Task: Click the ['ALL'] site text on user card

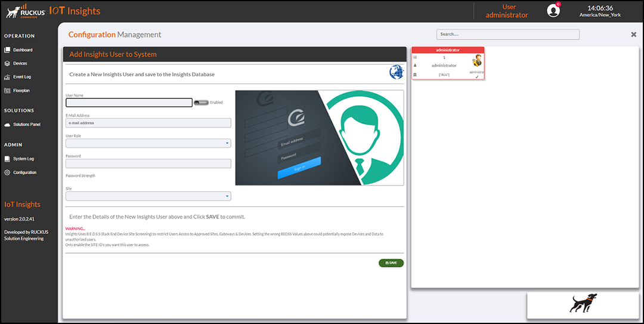Action: 444,75
